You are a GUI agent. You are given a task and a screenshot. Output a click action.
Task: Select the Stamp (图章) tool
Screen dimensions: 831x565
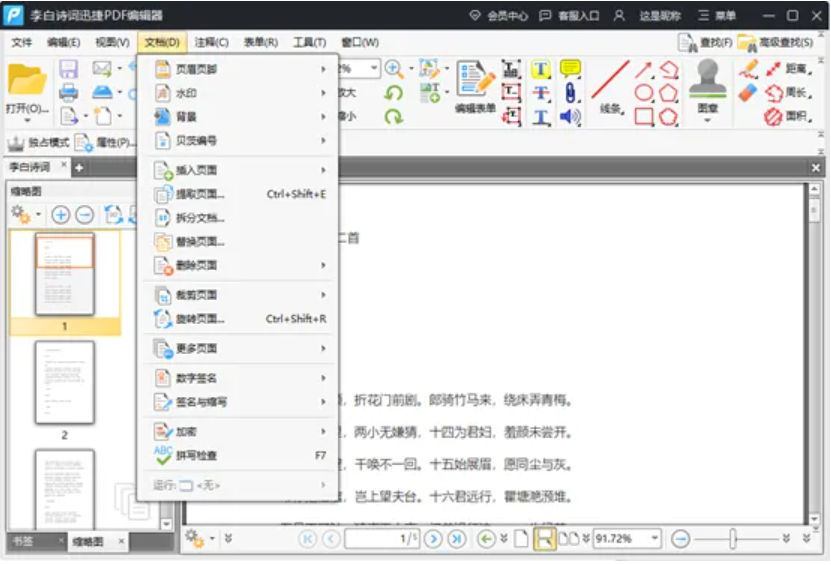click(x=708, y=85)
